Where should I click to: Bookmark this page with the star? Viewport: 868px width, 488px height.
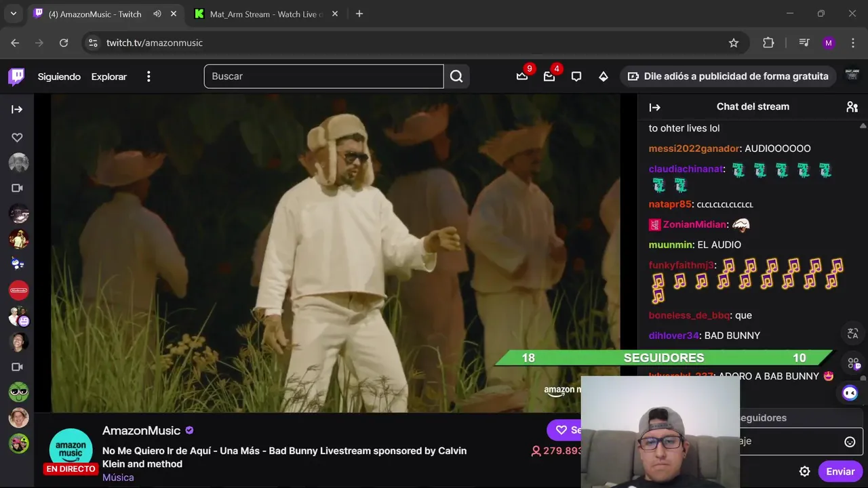click(x=733, y=43)
